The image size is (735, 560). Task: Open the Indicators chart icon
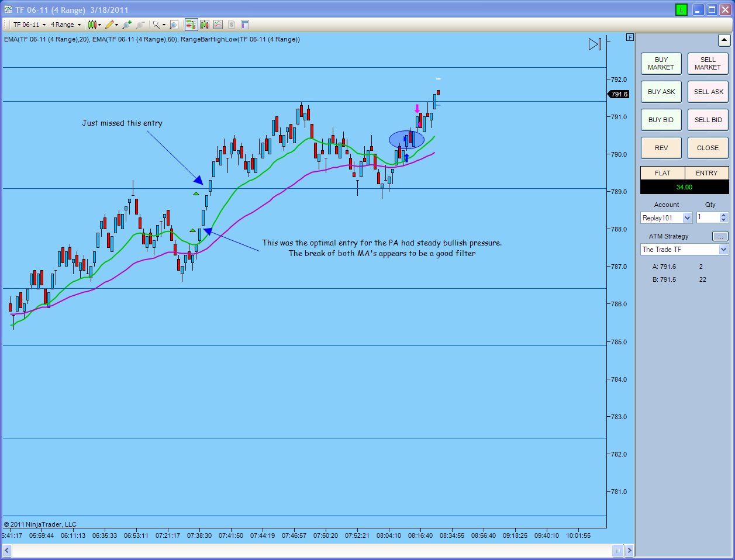coord(218,25)
